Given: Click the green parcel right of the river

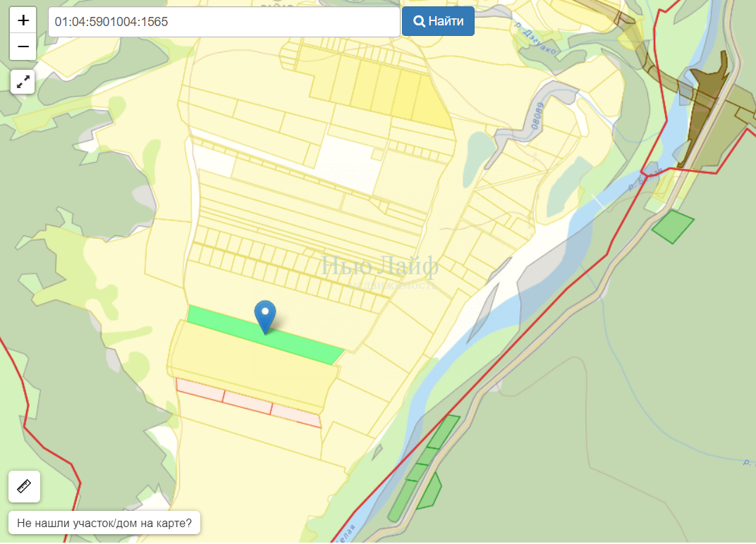Looking at the screenshot, I should [x=672, y=226].
